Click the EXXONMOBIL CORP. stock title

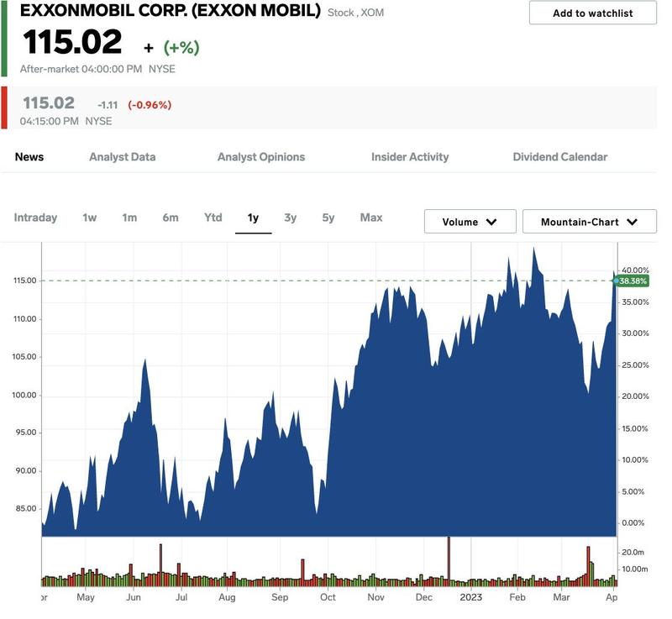(171, 10)
